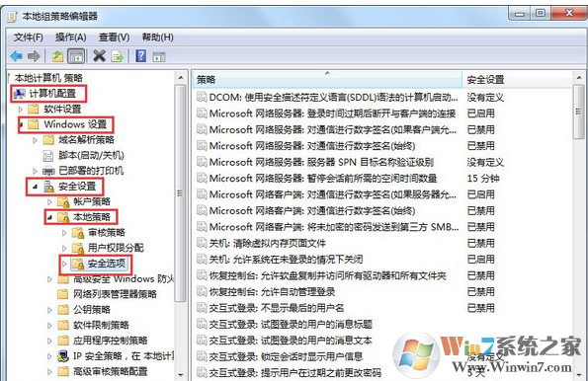Collapse the 安全设置 node arrow
The height and width of the screenshot is (381, 588).
36,187
